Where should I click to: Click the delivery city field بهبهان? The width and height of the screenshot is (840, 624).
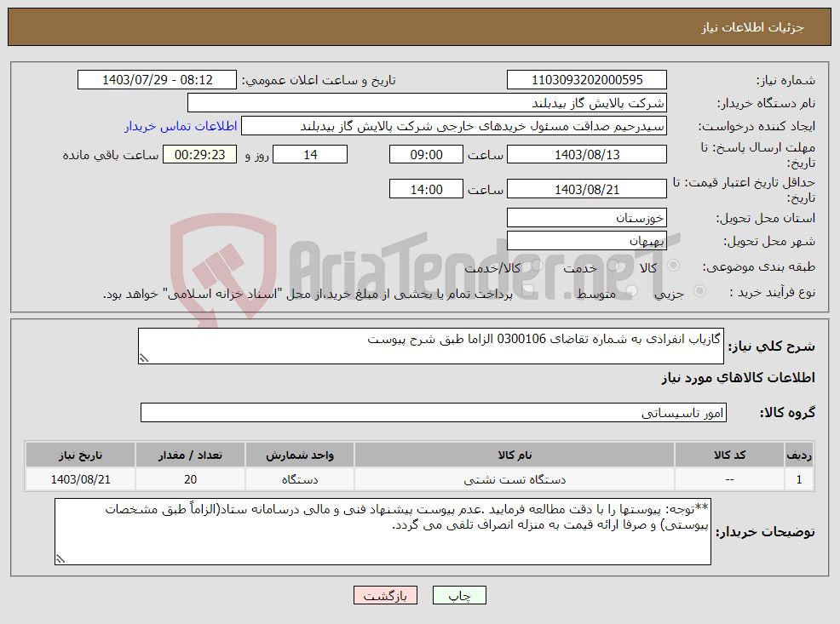(587, 241)
